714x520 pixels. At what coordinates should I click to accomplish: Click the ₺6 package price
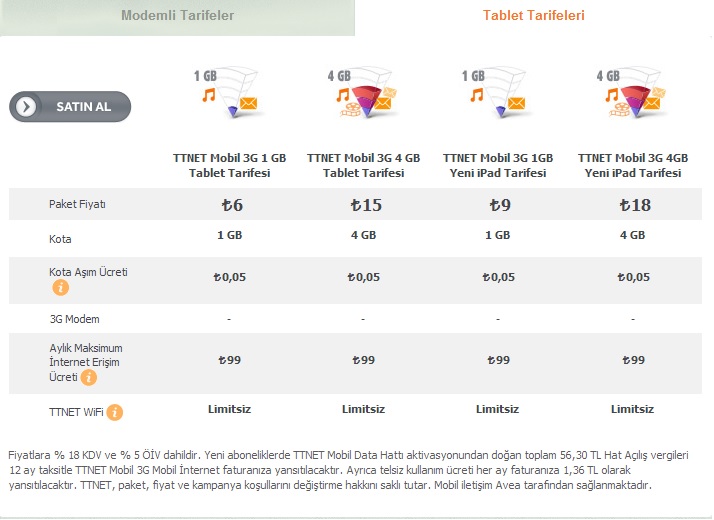[232, 205]
